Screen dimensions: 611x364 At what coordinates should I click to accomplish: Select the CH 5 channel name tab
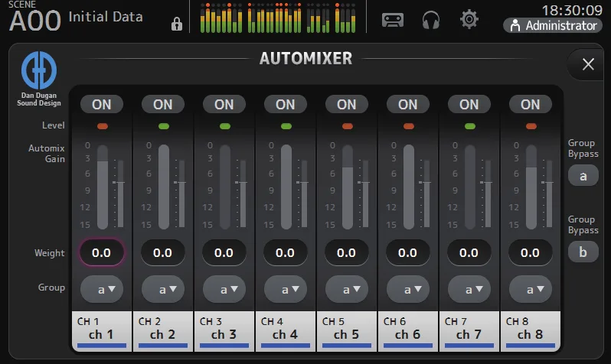pos(346,331)
